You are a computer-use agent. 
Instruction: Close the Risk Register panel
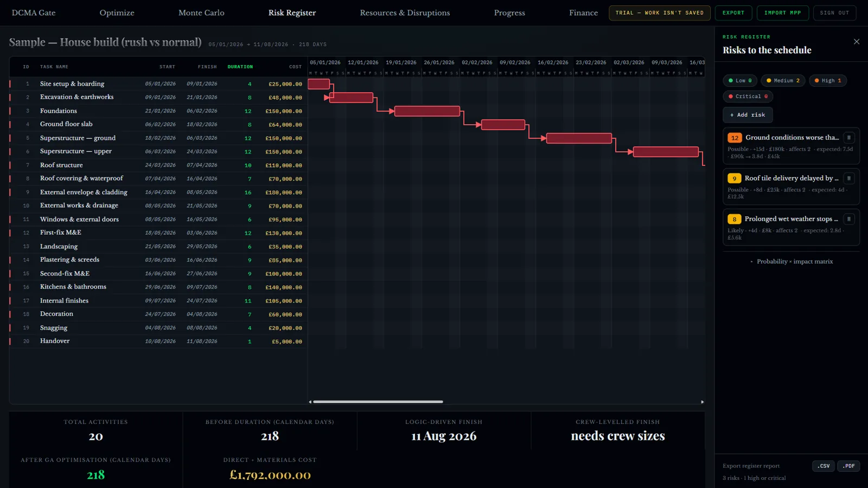click(x=857, y=42)
